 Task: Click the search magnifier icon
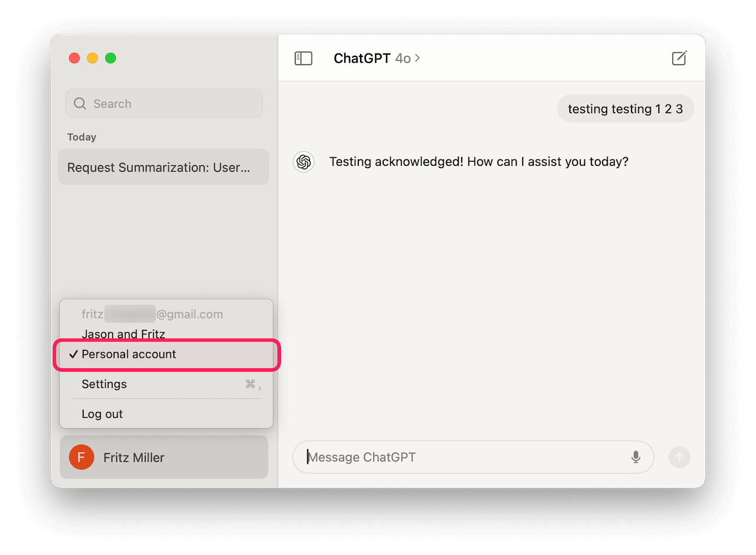click(x=80, y=103)
